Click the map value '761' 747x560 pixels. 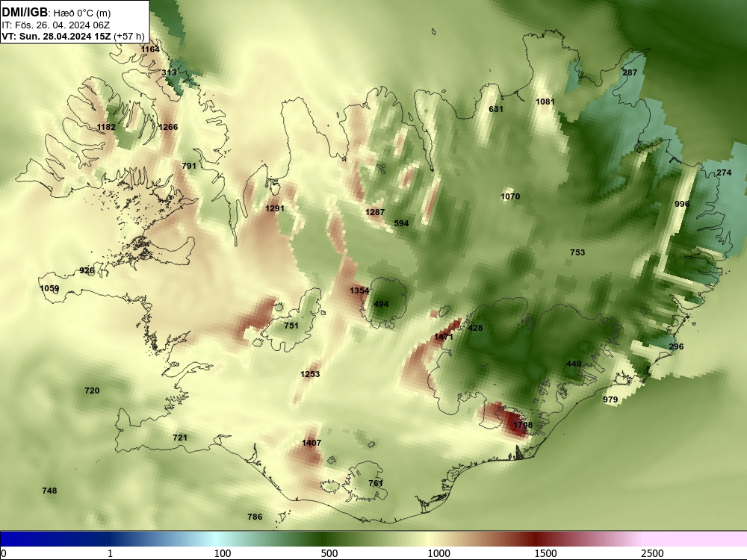coord(376,483)
